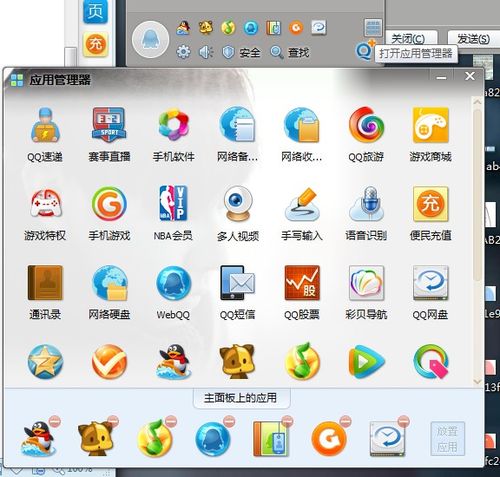Click QQ宠物 bear in QQ panel toolbar
This screenshot has height=477, width=500.
(206, 28)
